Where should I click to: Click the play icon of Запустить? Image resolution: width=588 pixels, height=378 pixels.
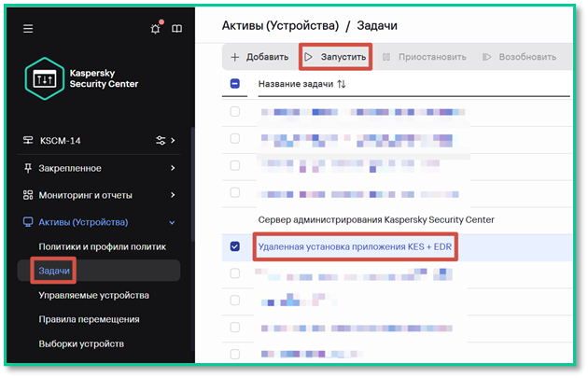(x=308, y=57)
